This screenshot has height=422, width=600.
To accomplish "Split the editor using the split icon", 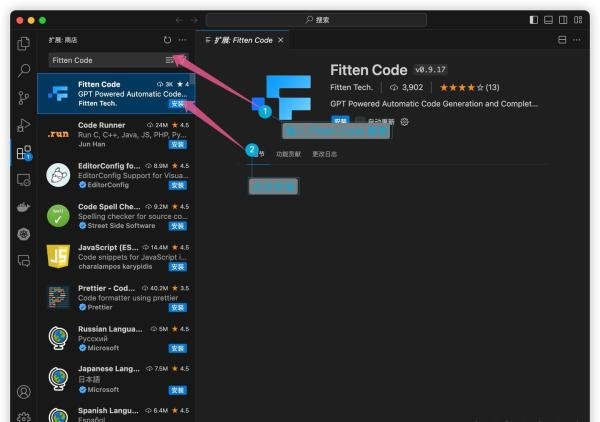I will pos(562,40).
